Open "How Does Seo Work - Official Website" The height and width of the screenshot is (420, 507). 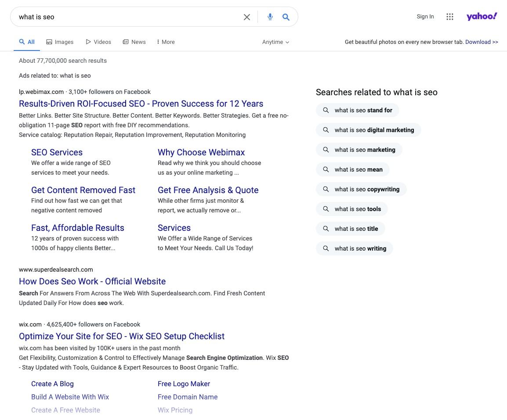[92, 281]
